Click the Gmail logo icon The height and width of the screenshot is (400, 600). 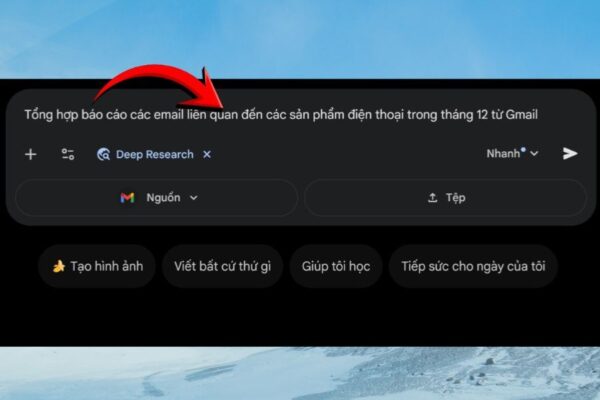[127, 198]
